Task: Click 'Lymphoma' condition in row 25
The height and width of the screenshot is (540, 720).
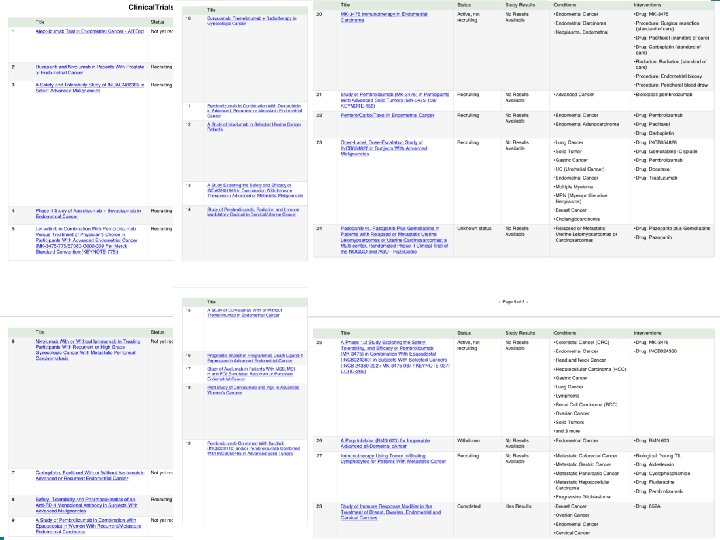Action: coord(567,396)
